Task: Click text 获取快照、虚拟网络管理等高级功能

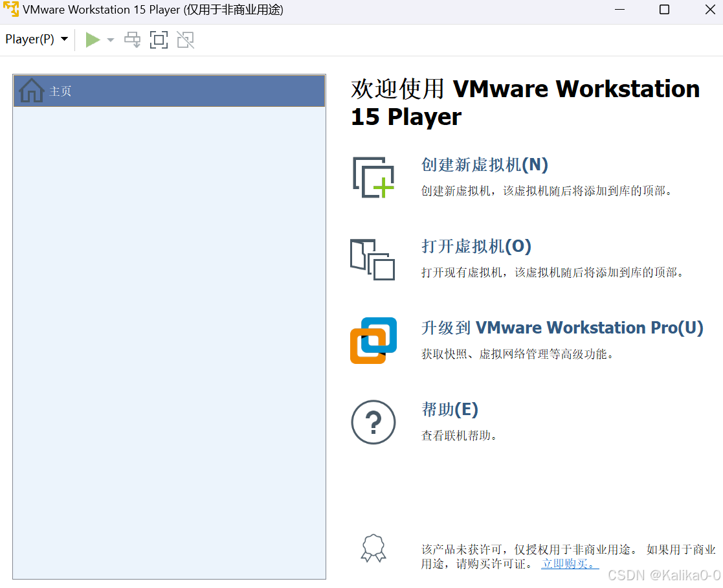Action: [517, 354]
